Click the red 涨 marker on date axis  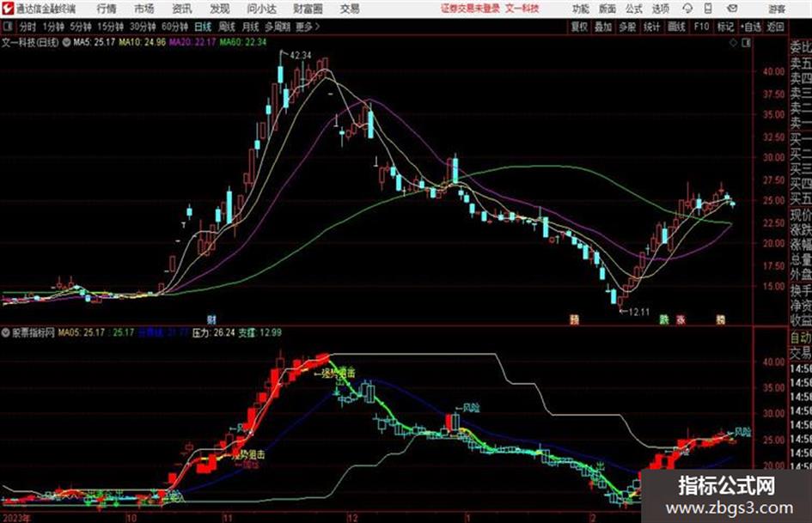tap(681, 319)
